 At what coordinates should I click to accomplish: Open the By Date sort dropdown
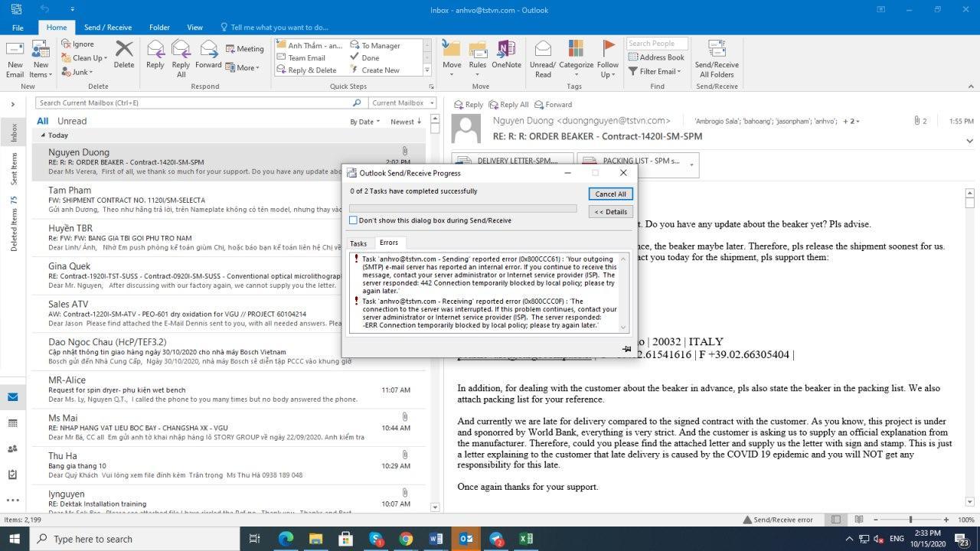[x=365, y=122]
